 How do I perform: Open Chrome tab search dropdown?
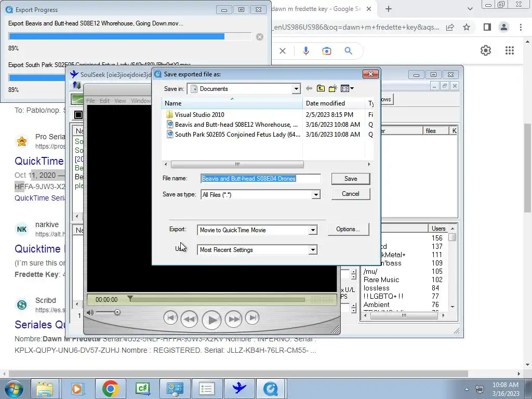pyautogui.click(x=470, y=9)
